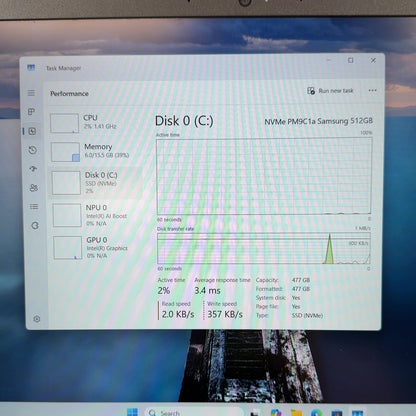Click the 'Performance' page title
The image size is (416, 416).
69,94
